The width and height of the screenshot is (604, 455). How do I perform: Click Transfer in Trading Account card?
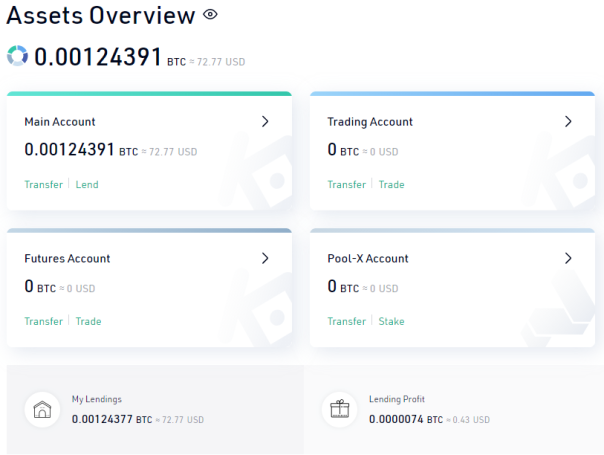(x=347, y=185)
